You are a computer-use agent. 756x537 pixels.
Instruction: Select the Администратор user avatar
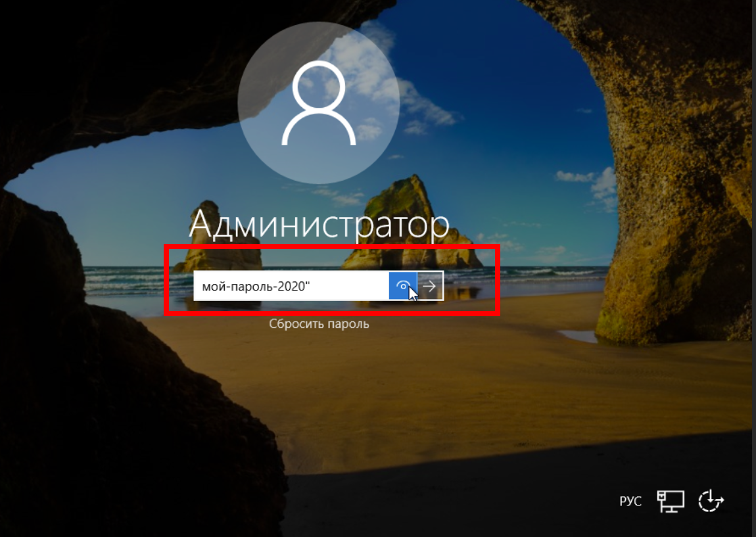[x=319, y=103]
